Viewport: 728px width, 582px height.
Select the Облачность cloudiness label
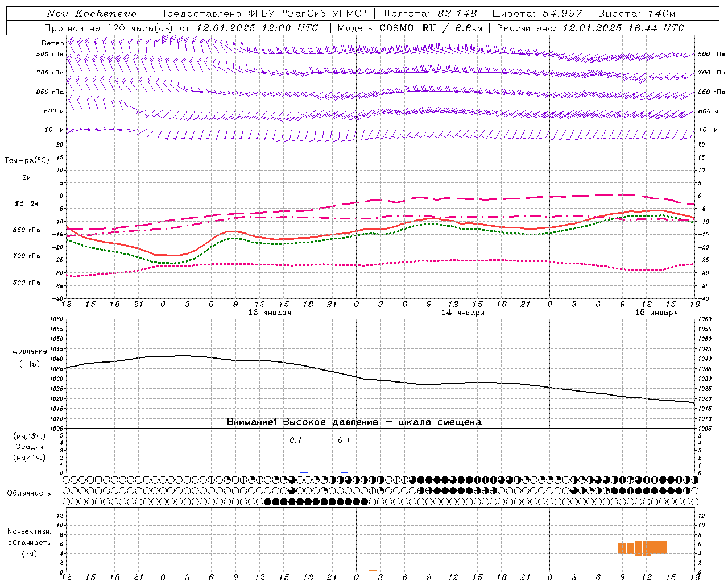(29, 493)
